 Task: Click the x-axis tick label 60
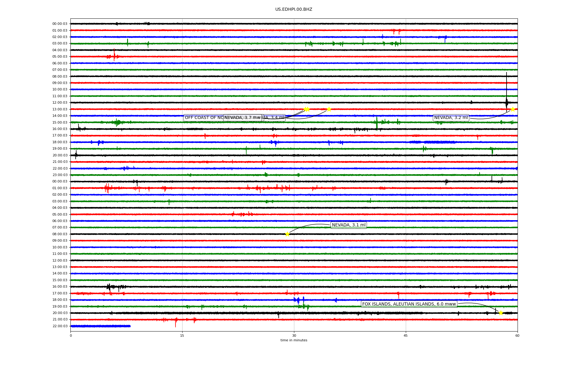pos(517,335)
